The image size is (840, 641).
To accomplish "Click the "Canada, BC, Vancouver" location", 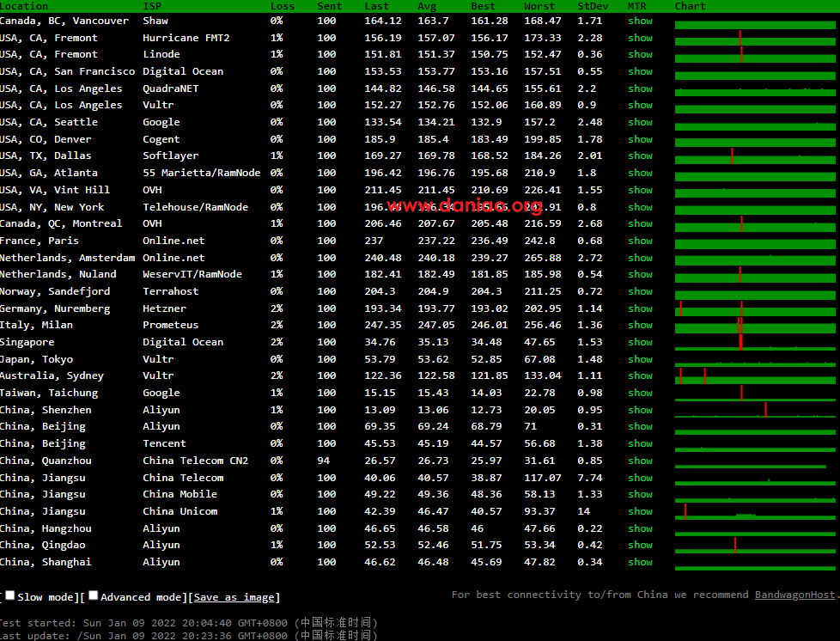I will tap(64, 21).
